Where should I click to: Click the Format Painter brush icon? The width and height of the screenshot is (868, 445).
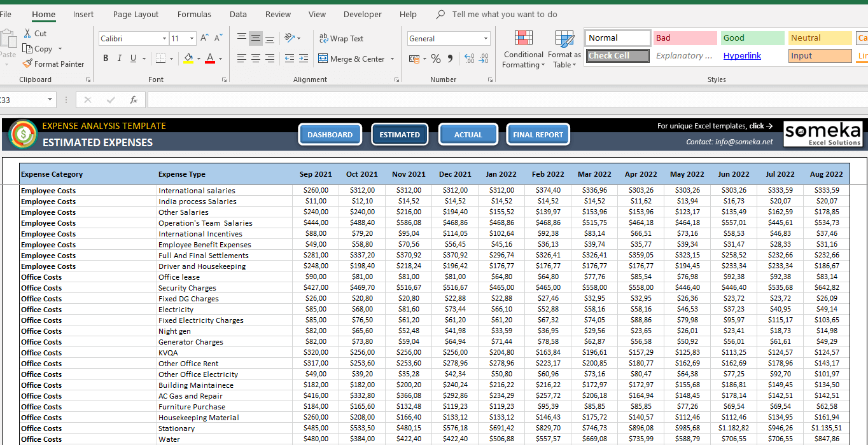(27, 64)
